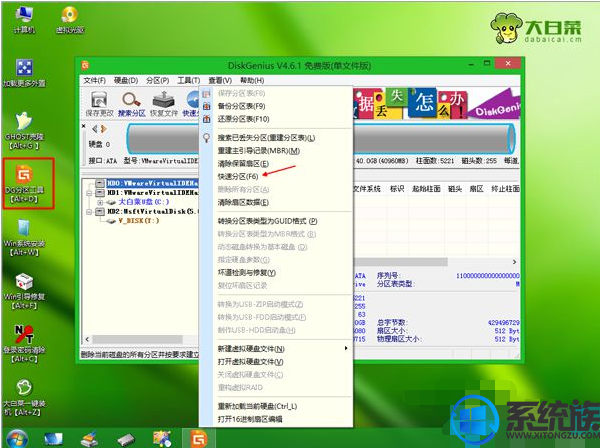
Task: Choose 还原分区表(F10) menu entry
Action: tap(243, 119)
